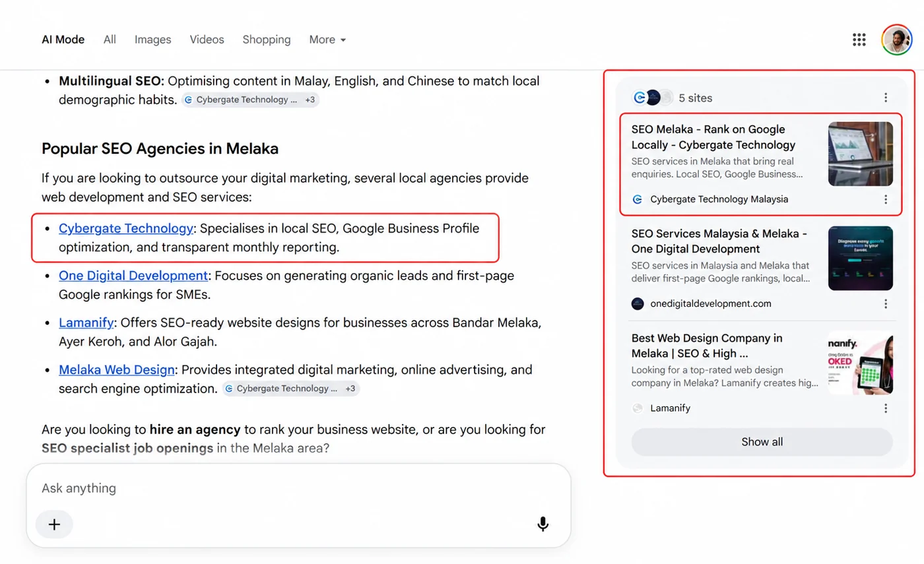Click the plus attach button

click(x=54, y=524)
